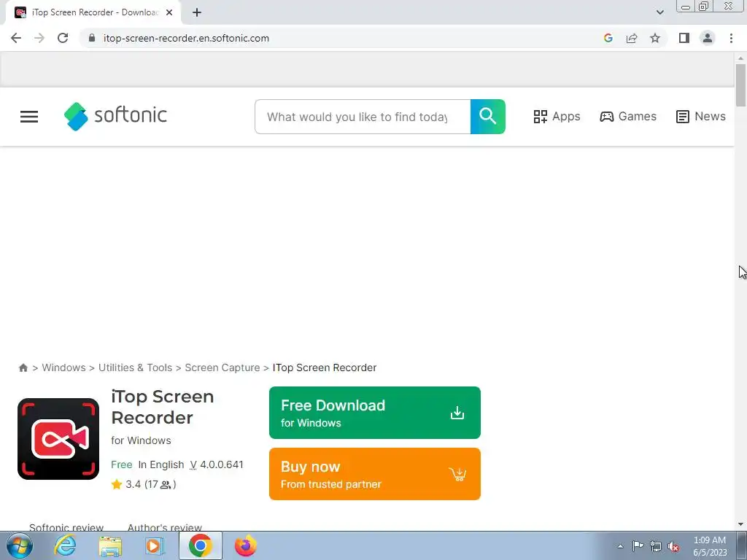Click the address bar URL

click(186, 38)
